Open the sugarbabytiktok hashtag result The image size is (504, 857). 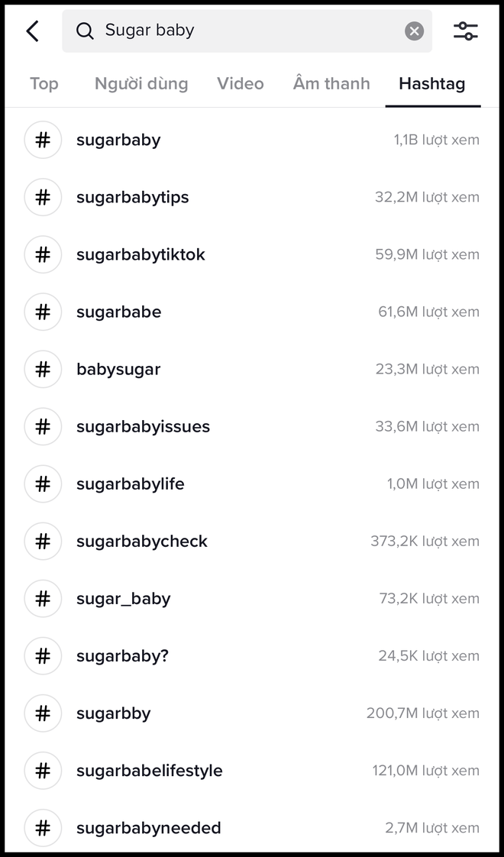pos(140,254)
